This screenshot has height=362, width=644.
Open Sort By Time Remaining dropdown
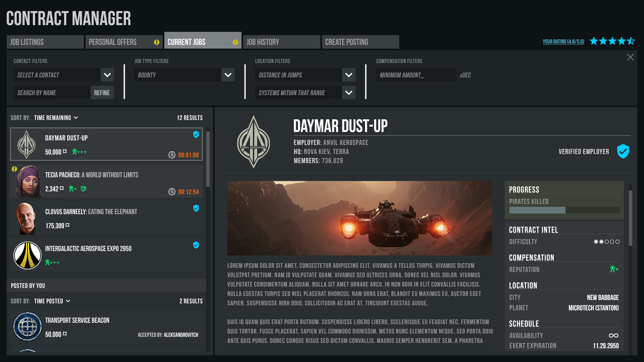56,118
